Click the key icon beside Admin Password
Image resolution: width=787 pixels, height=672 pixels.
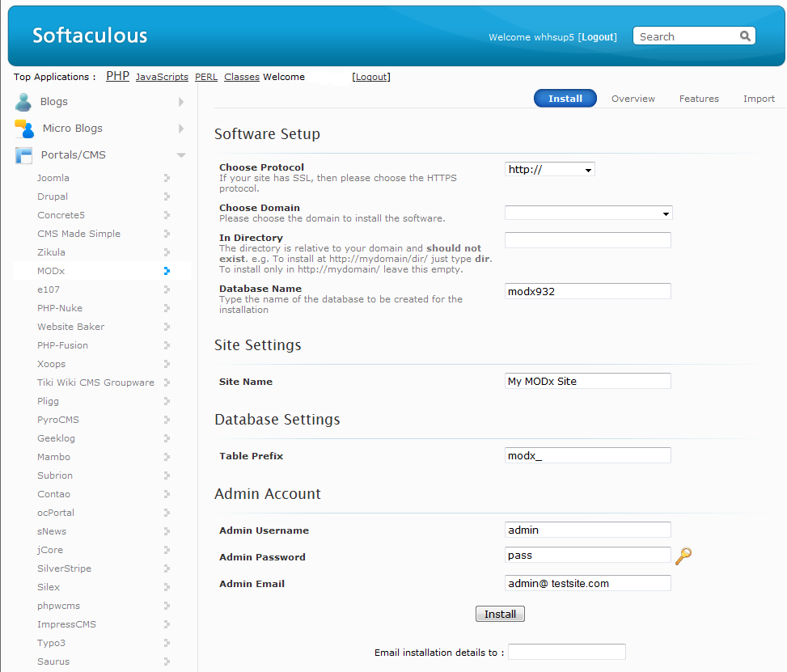(x=683, y=556)
